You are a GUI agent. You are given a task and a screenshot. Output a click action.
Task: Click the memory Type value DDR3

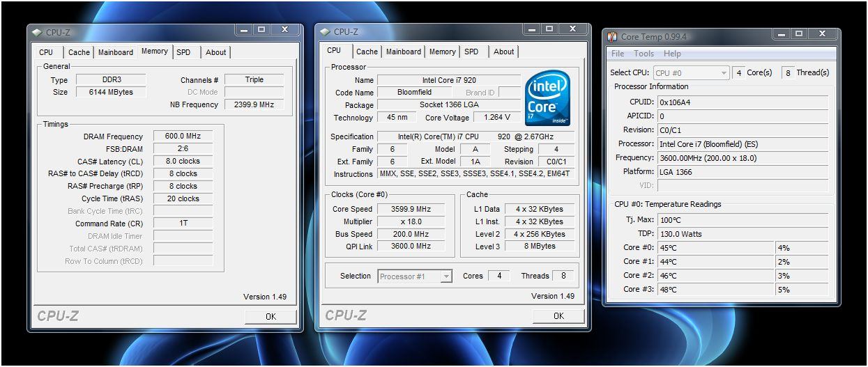[x=110, y=79]
